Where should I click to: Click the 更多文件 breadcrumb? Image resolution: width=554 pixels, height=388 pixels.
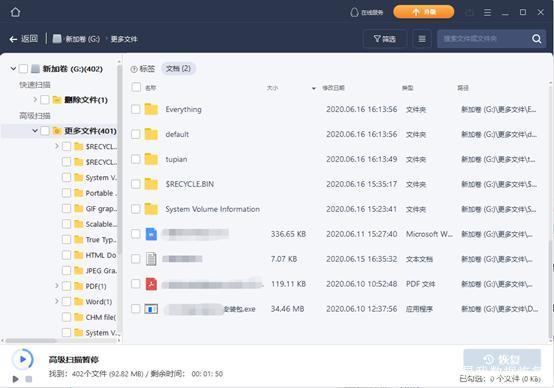coord(124,39)
